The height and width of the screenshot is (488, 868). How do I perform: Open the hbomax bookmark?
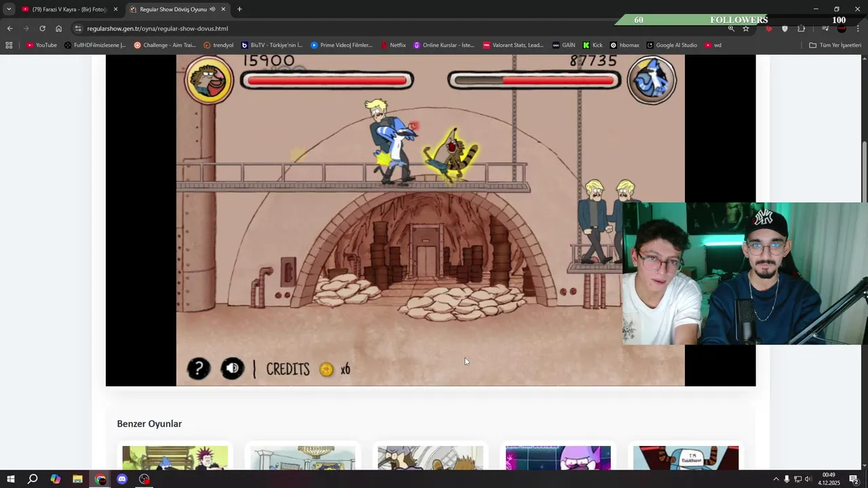(x=625, y=45)
